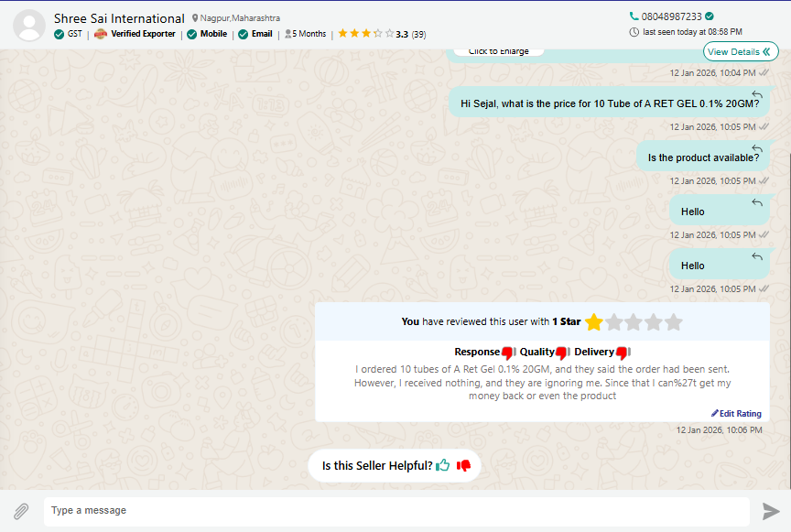Click 'Is this Seller Helpful?' prompt text
Viewport: 791px width, 532px height.
click(x=377, y=465)
